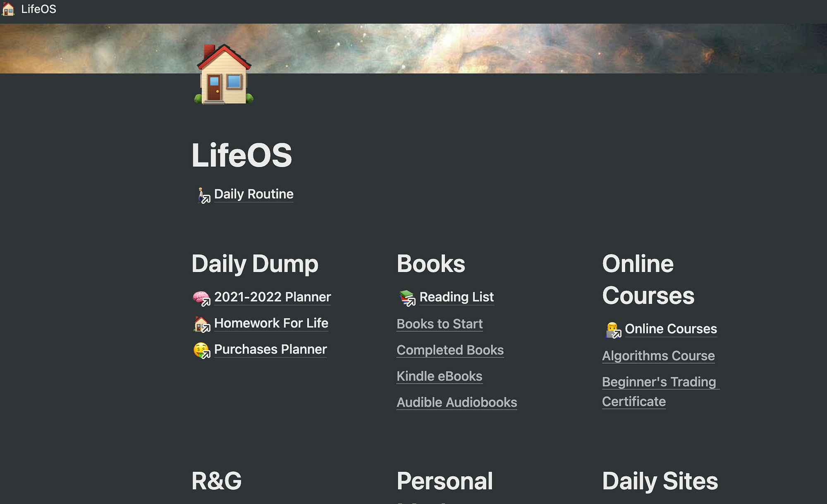Click the small house icon in the title bar

pyautogui.click(x=8, y=9)
